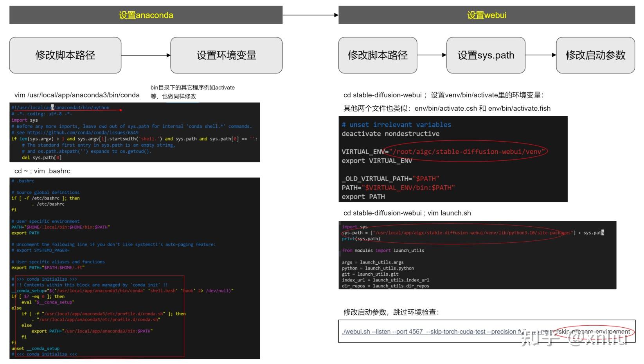644x364 pixels.
Task: Click the arrow between 设置anaconda and 设置webui
Action: tap(310, 15)
